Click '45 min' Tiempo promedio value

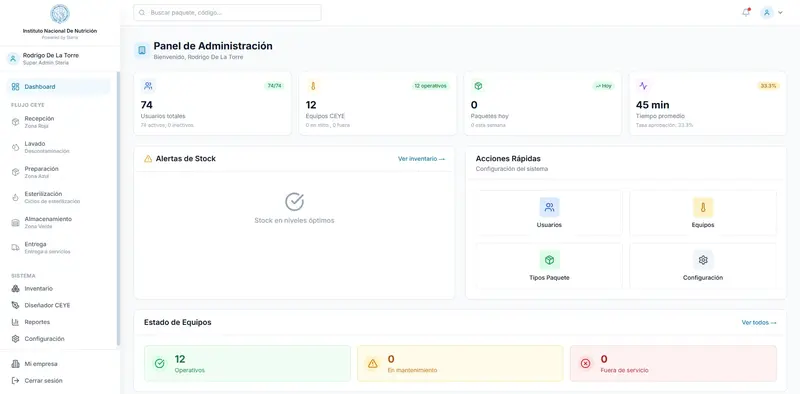[653, 105]
